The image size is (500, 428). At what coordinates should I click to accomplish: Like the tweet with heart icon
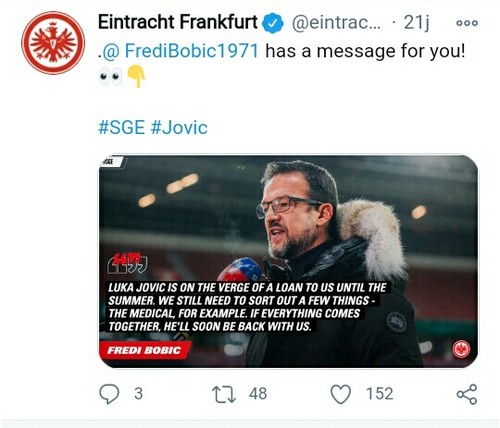pos(340,394)
